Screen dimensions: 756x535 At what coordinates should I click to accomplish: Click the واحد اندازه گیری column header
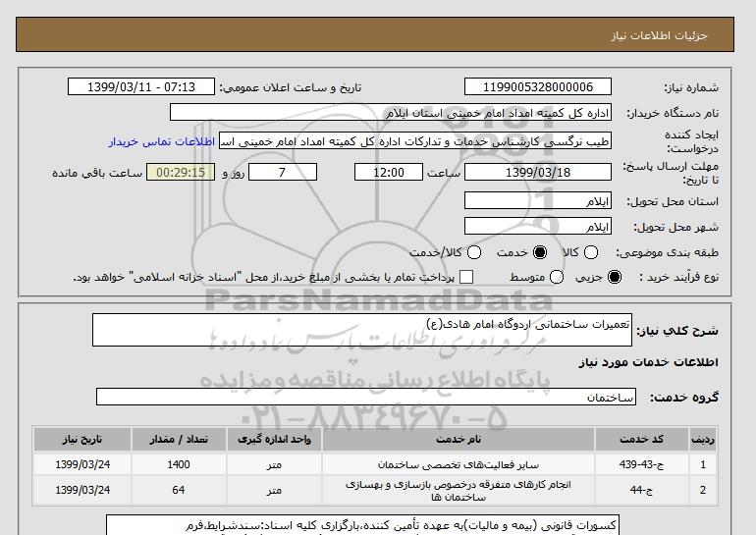point(274,439)
